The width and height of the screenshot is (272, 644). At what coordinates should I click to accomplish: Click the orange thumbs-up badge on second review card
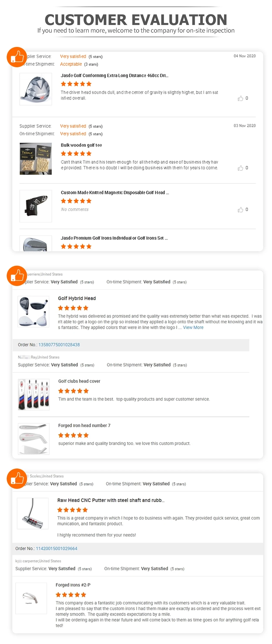tap(17, 276)
